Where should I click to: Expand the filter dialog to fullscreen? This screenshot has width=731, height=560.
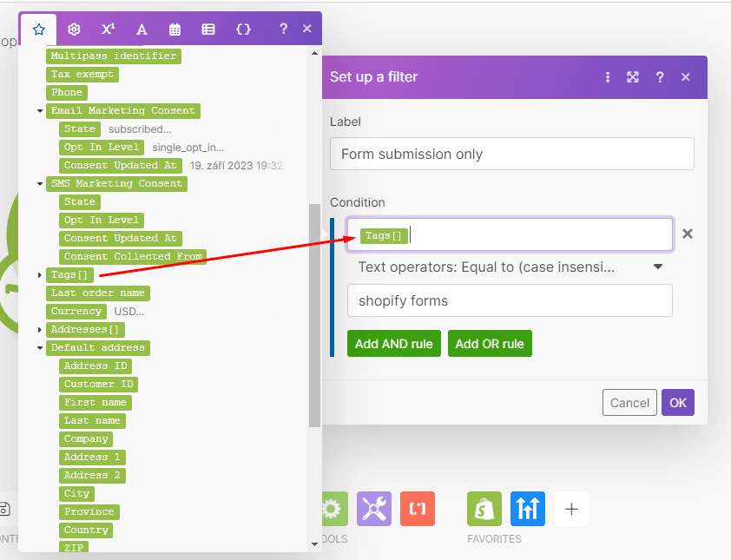click(633, 77)
